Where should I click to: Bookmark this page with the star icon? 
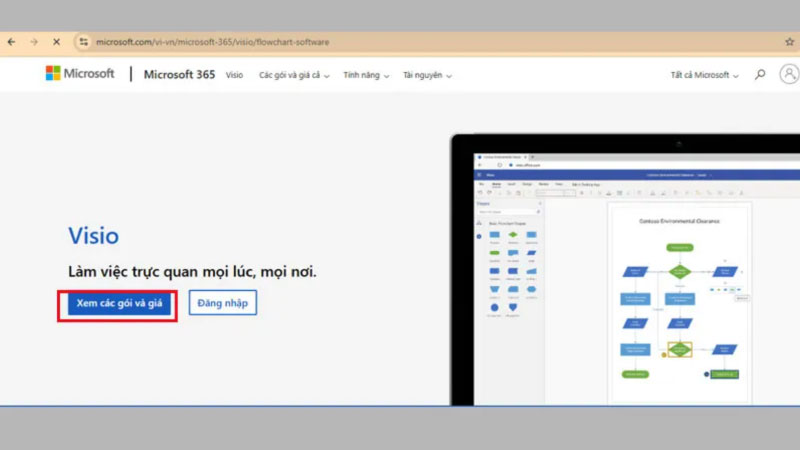click(789, 42)
